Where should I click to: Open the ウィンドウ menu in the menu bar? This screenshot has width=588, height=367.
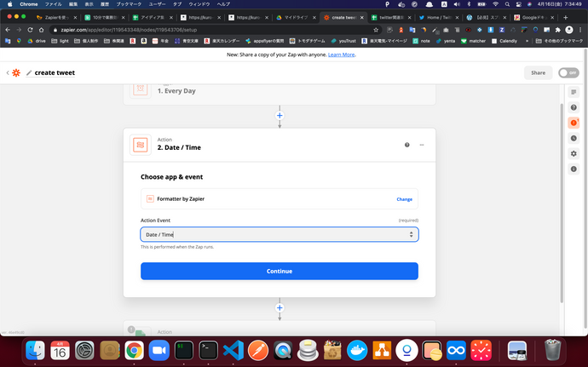coord(199,4)
